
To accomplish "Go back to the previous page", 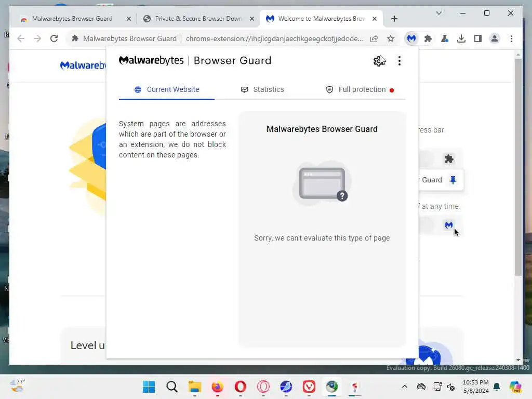I will (x=21, y=38).
